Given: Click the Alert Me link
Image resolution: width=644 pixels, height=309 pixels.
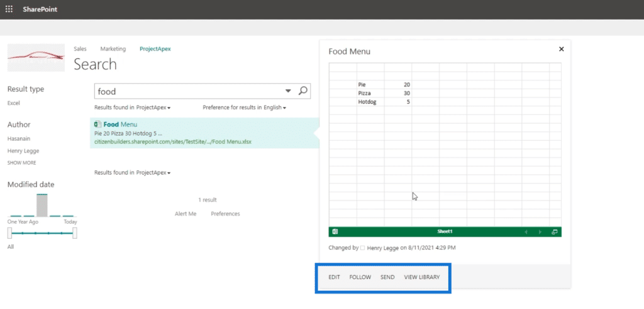Looking at the screenshot, I should pyautogui.click(x=186, y=214).
